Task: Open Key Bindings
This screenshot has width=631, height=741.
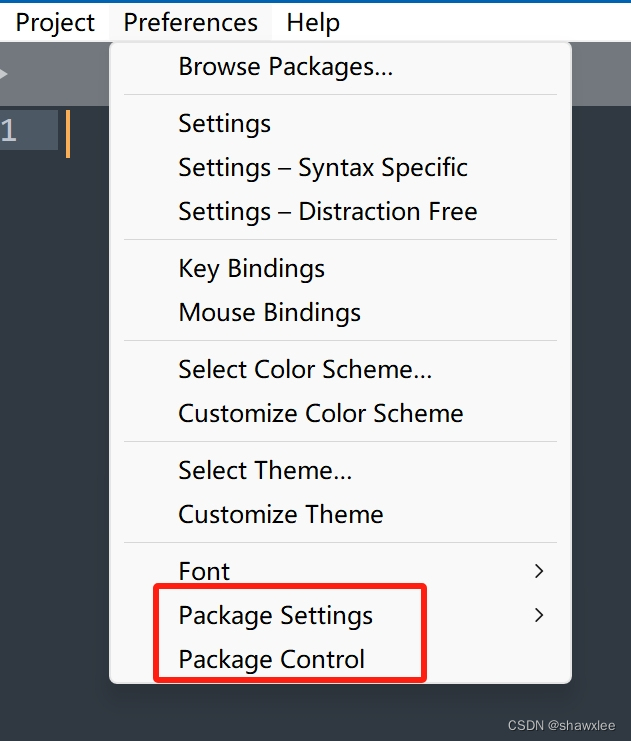Action: pyautogui.click(x=340, y=268)
